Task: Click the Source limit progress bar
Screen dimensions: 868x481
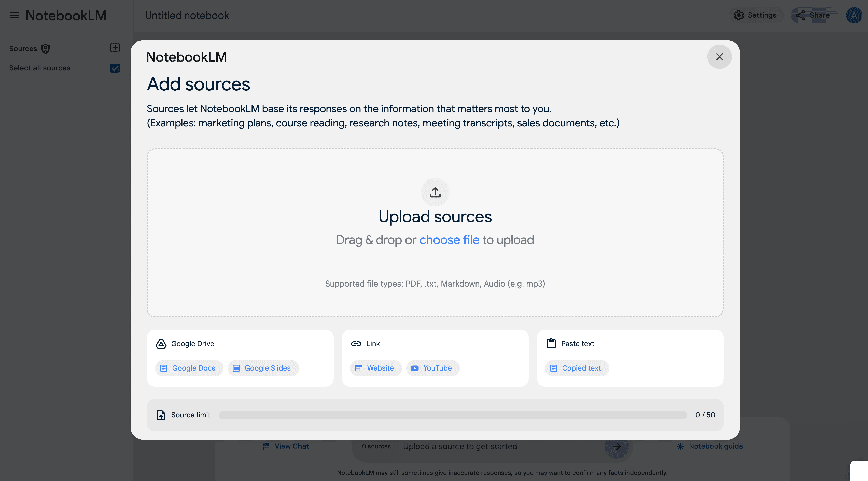Action: click(x=453, y=415)
